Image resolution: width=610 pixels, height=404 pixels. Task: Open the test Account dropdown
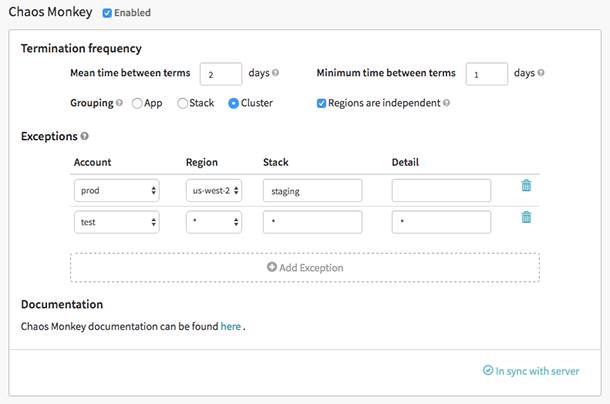(116, 222)
